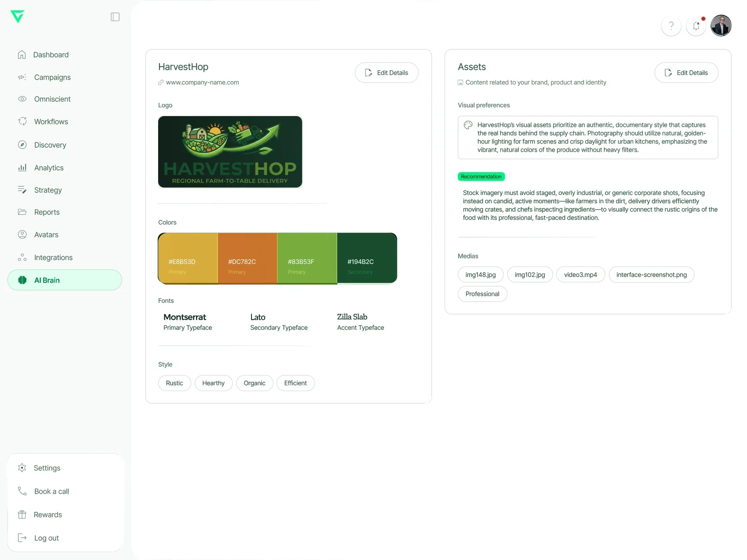The height and width of the screenshot is (560, 747).
Task: Open the www.company-name.com link
Action: pos(203,83)
